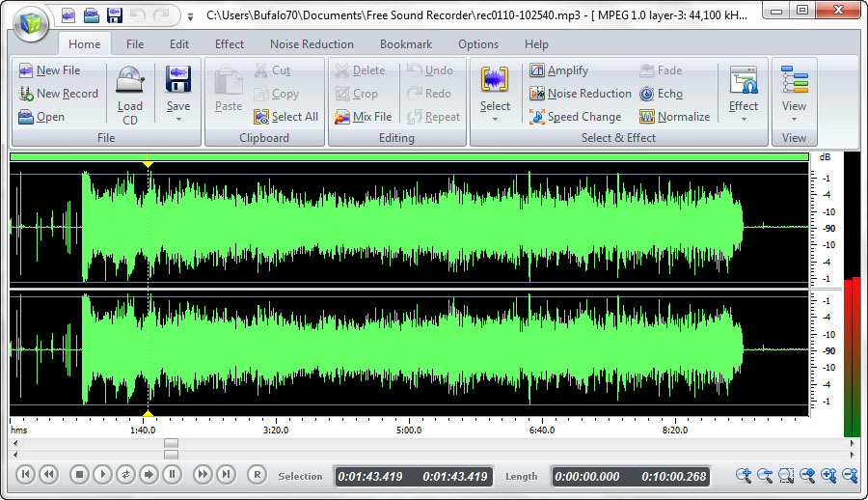Image resolution: width=868 pixels, height=500 pixels.
Task: Click the vertical zoom out icon
Action: tap(849, 475)
